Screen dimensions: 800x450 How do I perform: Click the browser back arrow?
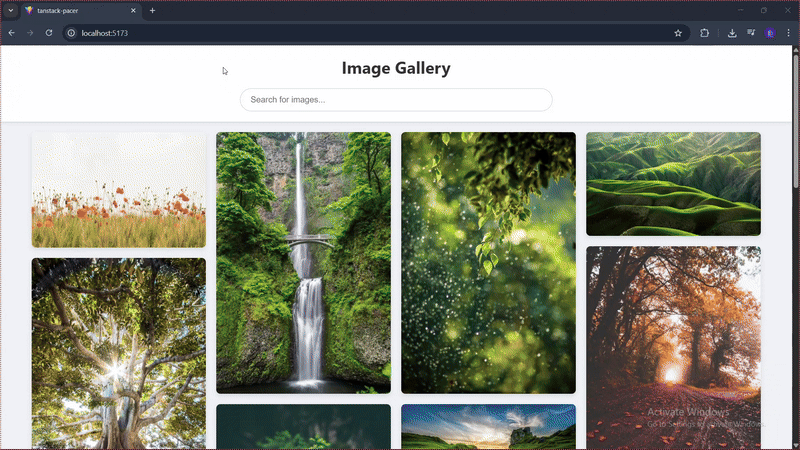(x=11, y=33)
